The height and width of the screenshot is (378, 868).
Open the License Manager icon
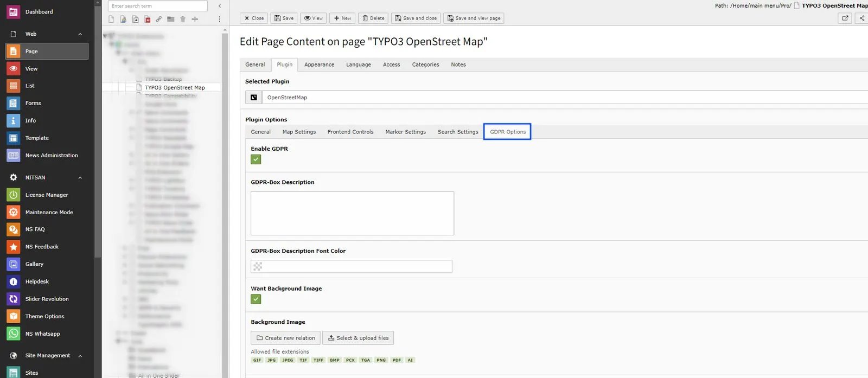pyautogui.click(x=13, y=195)
